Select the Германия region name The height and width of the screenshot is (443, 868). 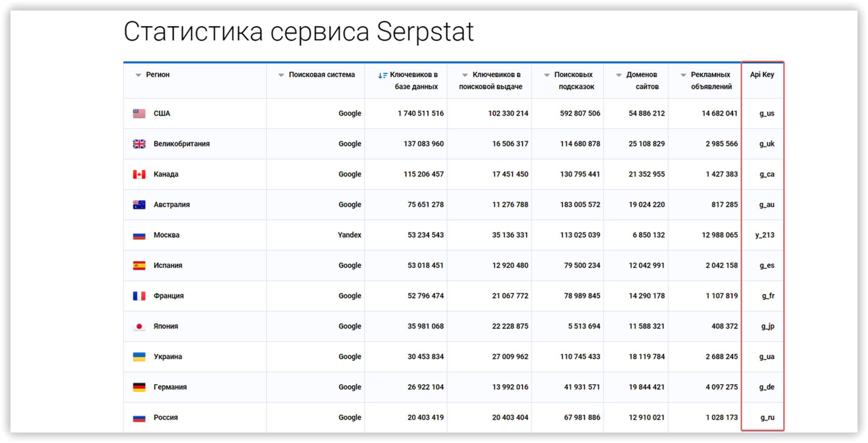point(170,387)
